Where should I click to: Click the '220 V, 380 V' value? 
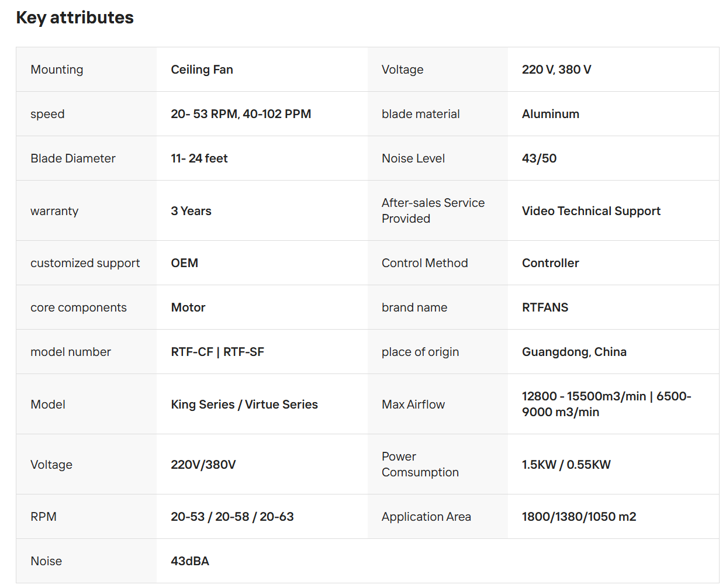click(556, 70)
